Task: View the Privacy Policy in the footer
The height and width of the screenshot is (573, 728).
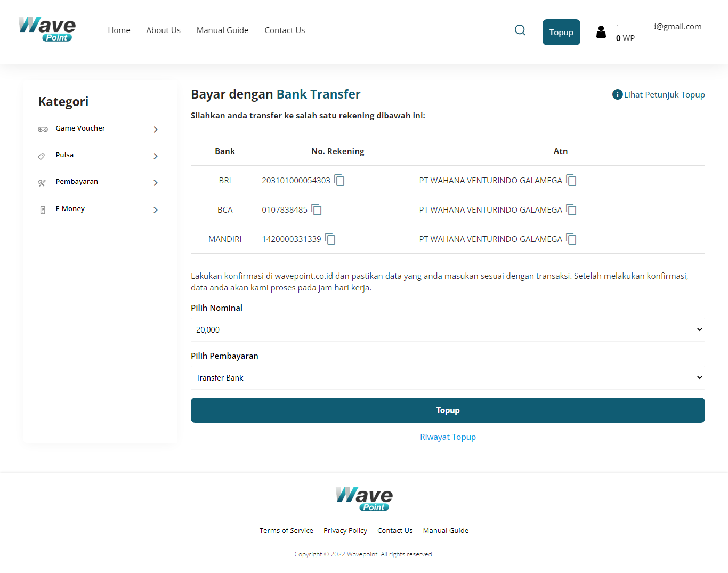Action: coord(345,530)
